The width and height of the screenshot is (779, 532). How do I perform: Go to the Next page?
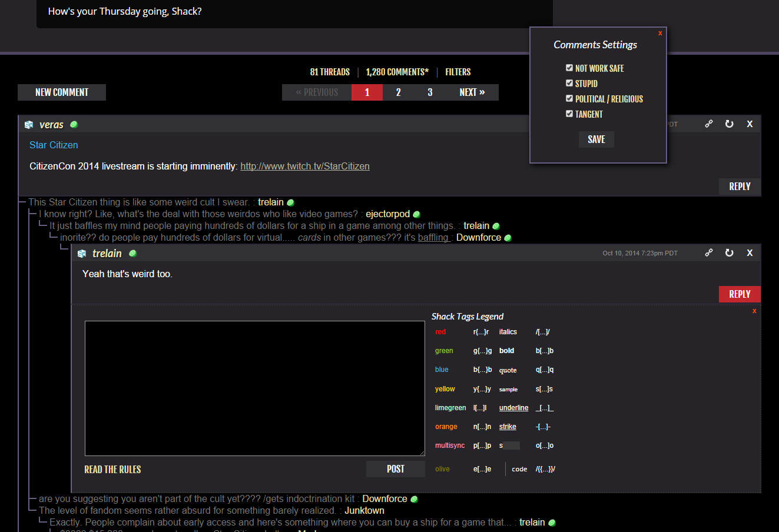click(x=472, y=92)
